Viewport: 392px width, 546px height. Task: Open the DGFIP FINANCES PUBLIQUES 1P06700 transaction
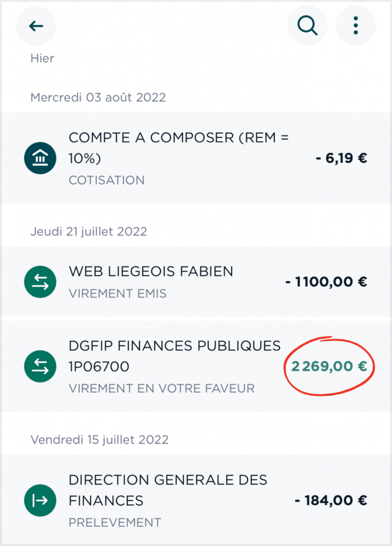(174, 356)
